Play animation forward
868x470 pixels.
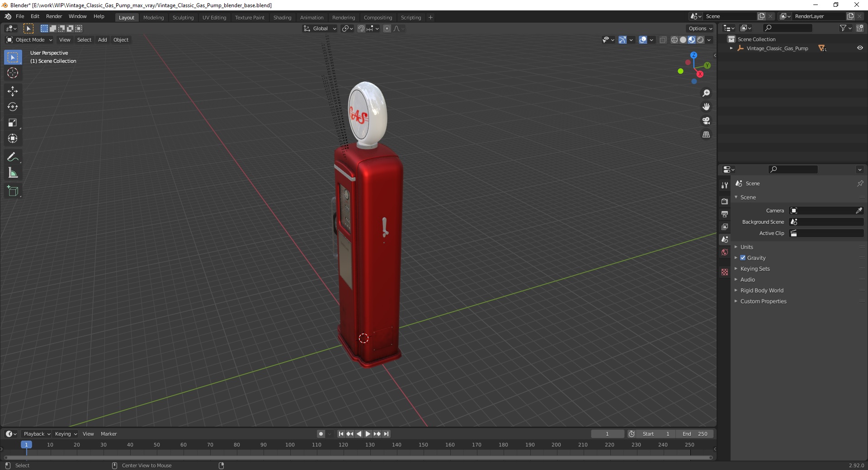tap(368, 434)
